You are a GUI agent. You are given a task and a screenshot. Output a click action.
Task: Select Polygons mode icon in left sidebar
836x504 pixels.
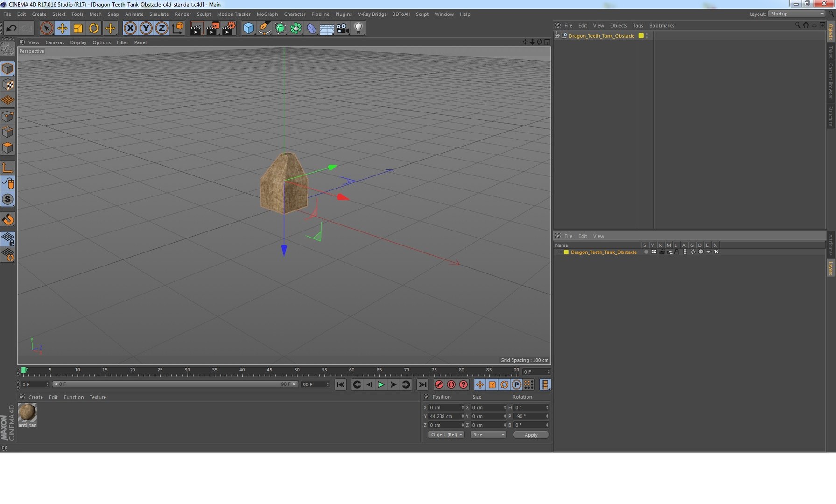(x=7, y=148)
